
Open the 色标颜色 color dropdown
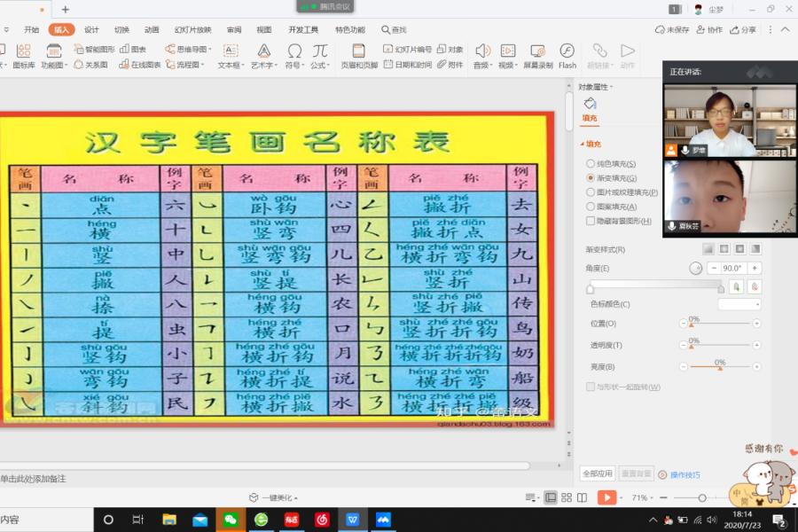[741, 304]
